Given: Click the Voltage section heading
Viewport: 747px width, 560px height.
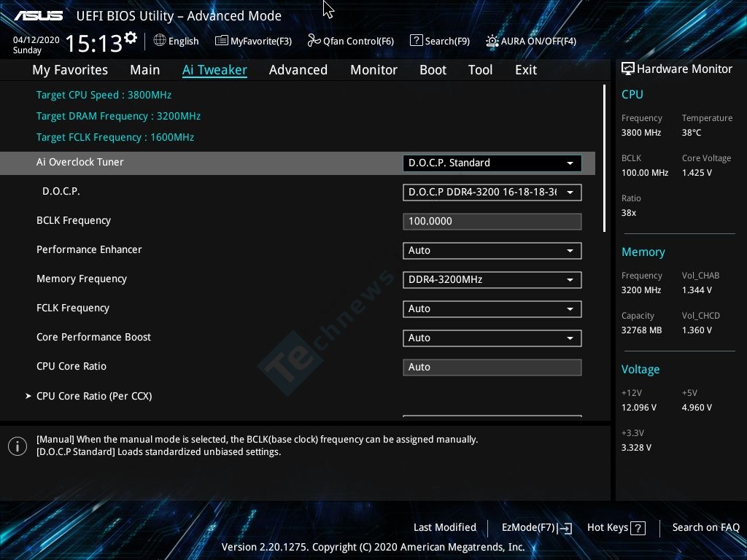Looking at the screenshot, I should [640, 370].
